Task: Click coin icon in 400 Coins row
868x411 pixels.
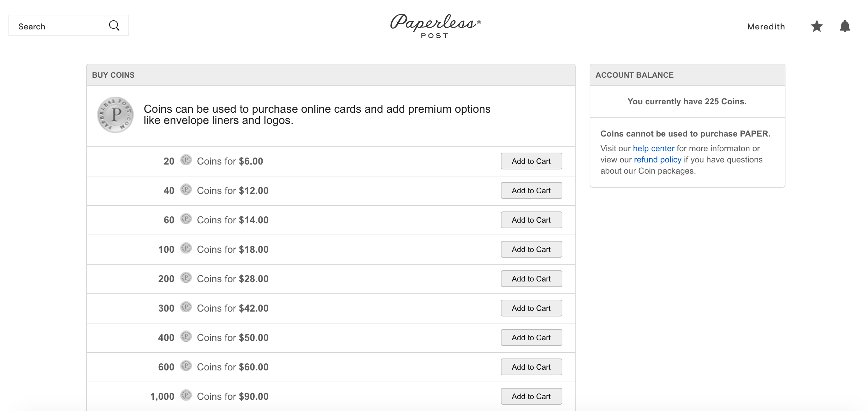Action: click(186, 337)
